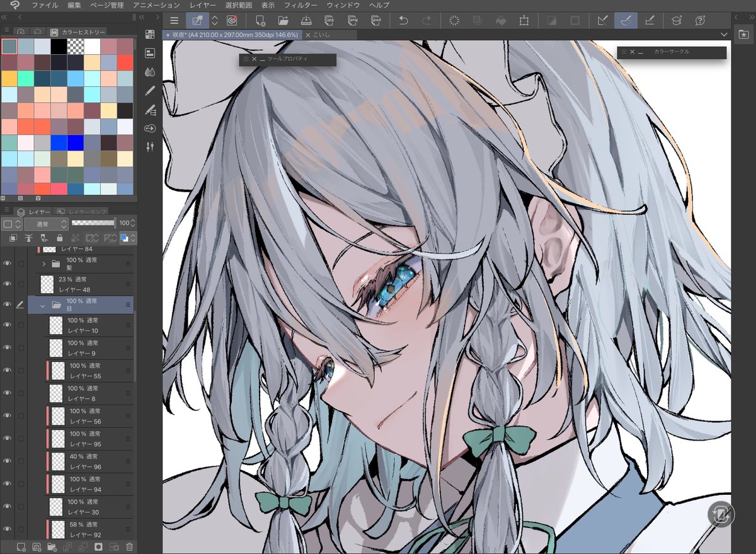Open the レイヤー menu in menu bar
This screenshot has height=554, width=756.
pyautogui.click(x=203, y=5)
